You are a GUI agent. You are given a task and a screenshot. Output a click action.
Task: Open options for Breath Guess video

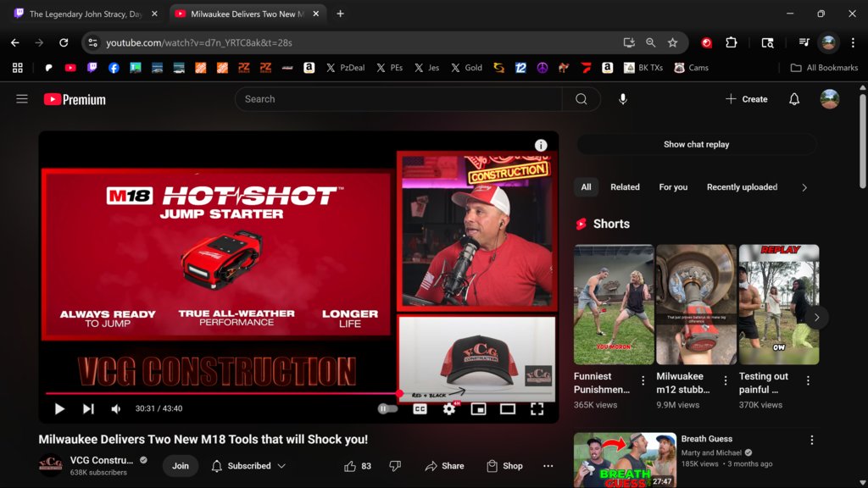tap(812, 440)
